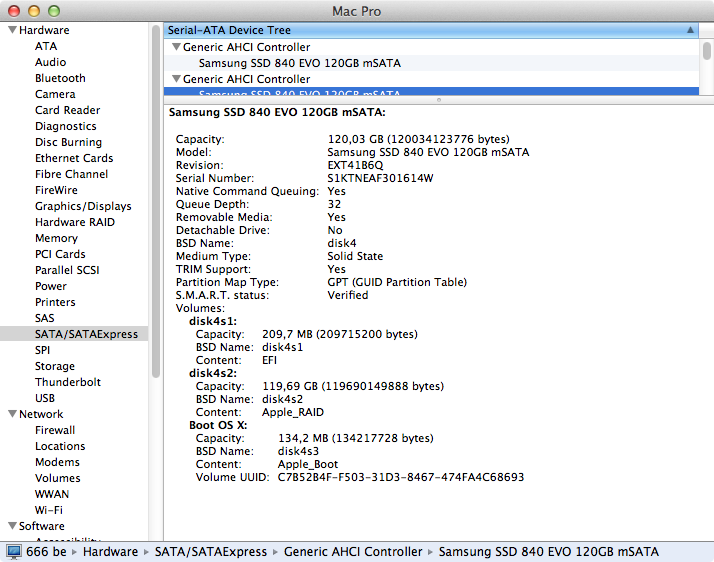Select Modems in the sidebar
714x562 pixels.
click(57, 462)
